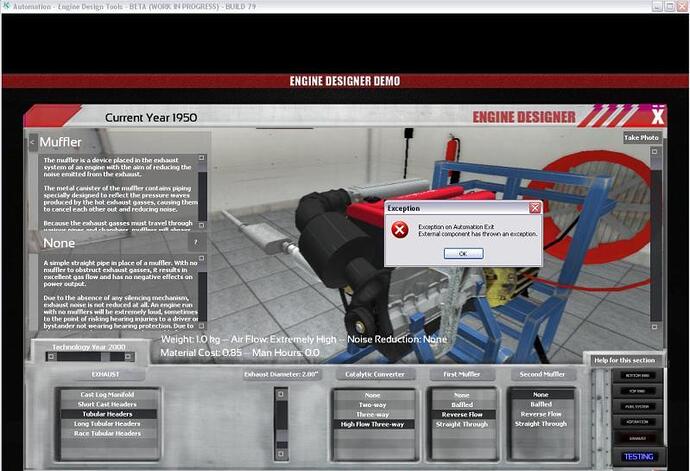The width and height of the screenshot is (690, 471).
Task: Select Two-way catalytic converter
Action: (373, 404)
